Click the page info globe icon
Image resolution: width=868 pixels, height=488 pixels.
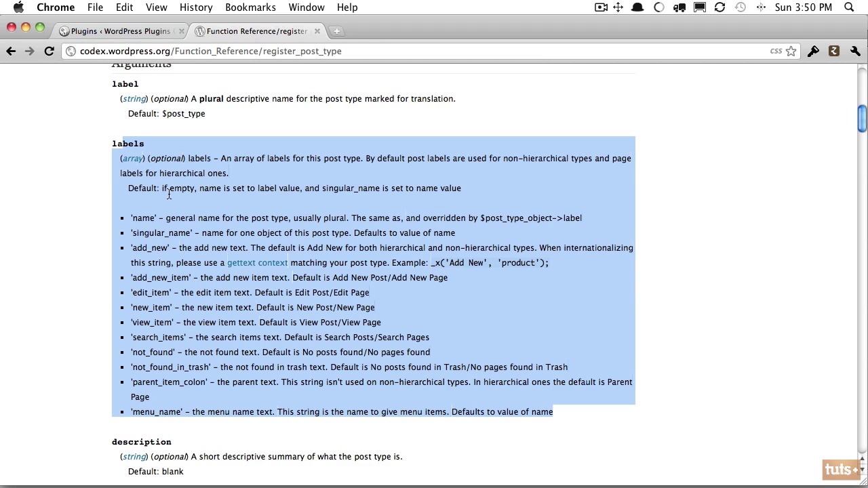(x=71, y=51)
